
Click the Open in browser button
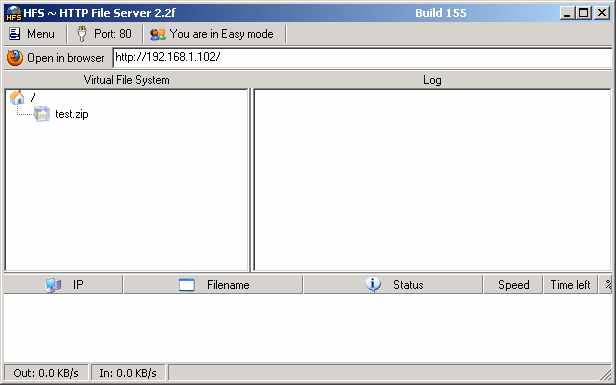coord(57,58)
